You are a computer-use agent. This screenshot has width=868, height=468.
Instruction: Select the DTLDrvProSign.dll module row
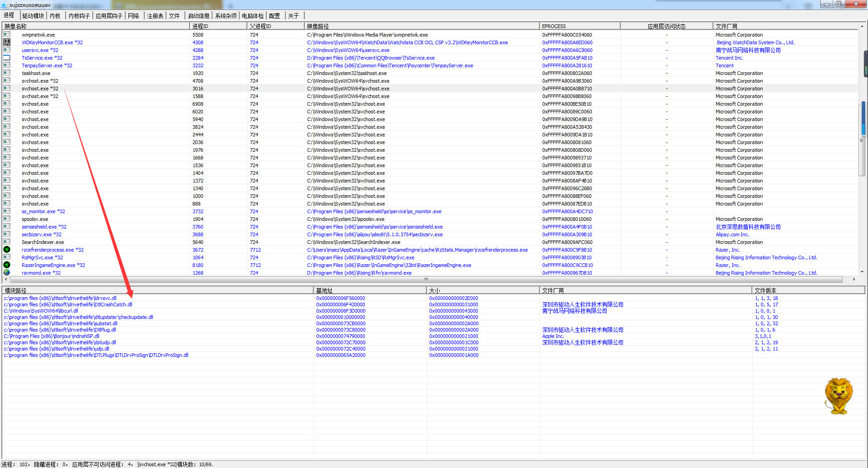pos(96,355)
